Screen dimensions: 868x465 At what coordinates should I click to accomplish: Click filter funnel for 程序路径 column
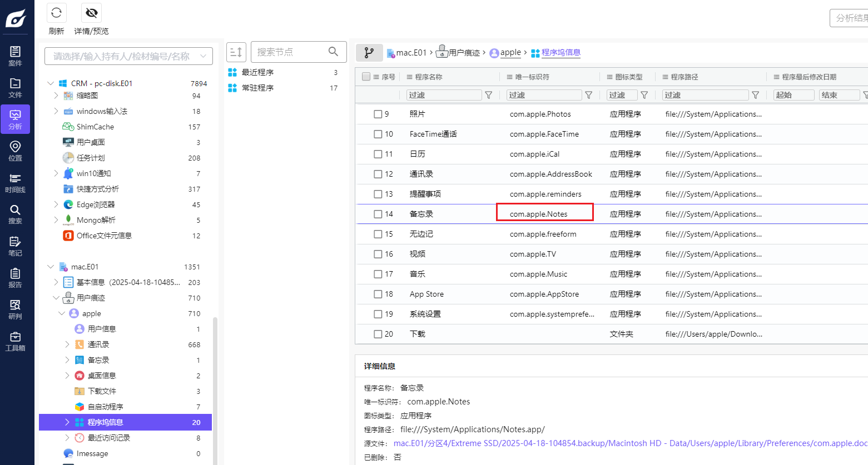(x=756, y=95)
